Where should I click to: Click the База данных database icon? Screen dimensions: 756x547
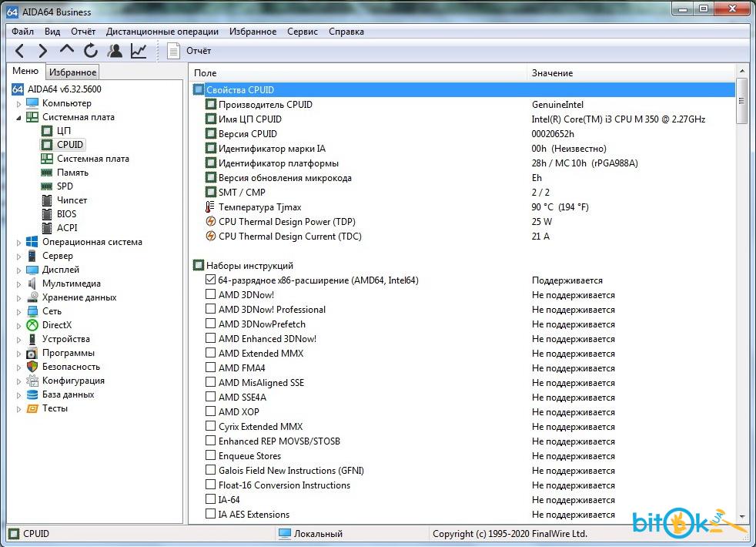[32, 394]
